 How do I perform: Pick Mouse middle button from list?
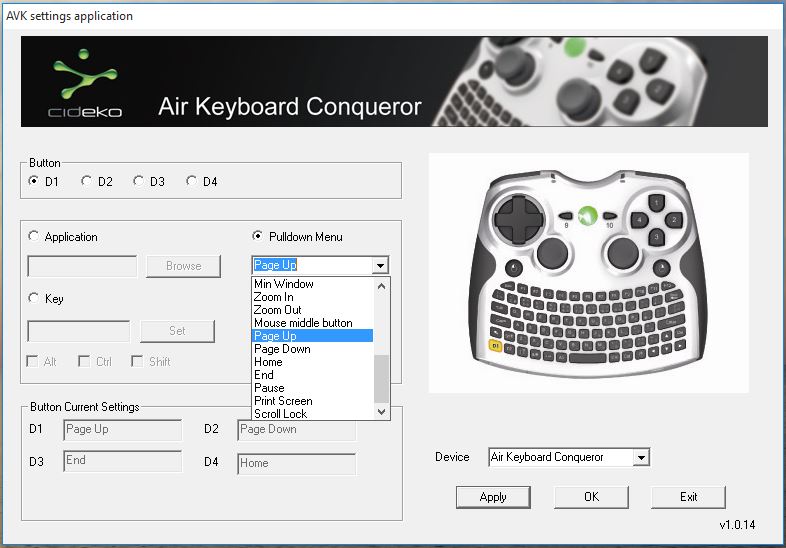click(x=313, y=323)
